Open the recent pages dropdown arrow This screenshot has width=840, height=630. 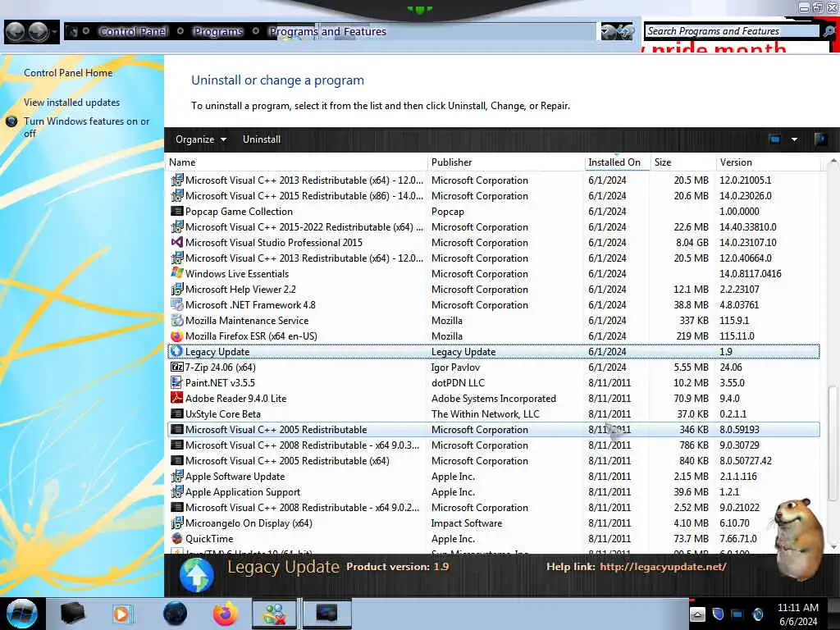(54, 32)
